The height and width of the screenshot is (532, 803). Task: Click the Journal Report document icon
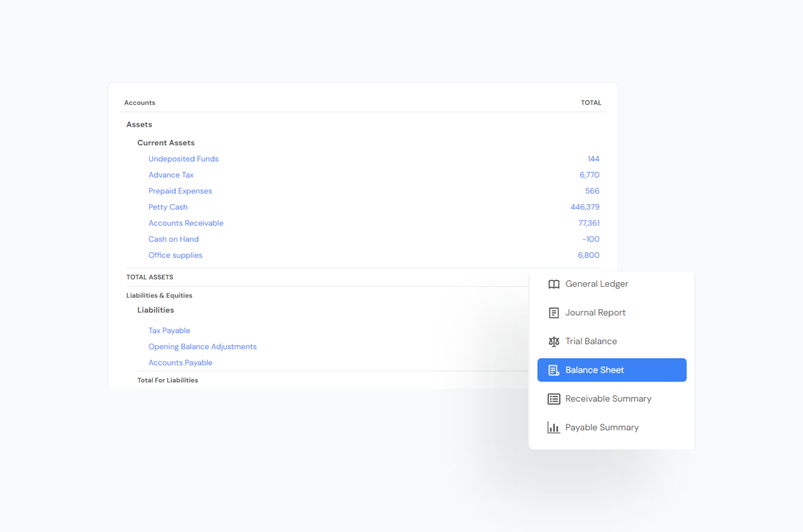click(x=553, y=313)
